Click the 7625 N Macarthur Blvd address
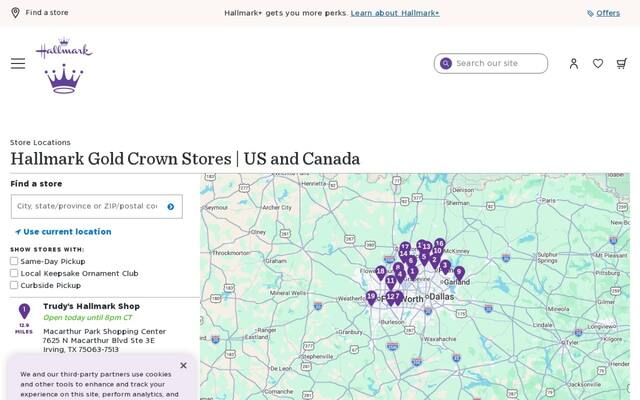The width and height of the screenshot is (640, 400). click(x=99, y=340)
